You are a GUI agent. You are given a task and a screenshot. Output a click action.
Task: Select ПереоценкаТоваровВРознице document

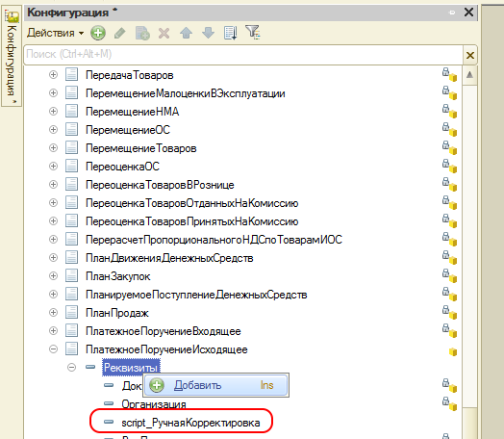click(x=160, y=185)
